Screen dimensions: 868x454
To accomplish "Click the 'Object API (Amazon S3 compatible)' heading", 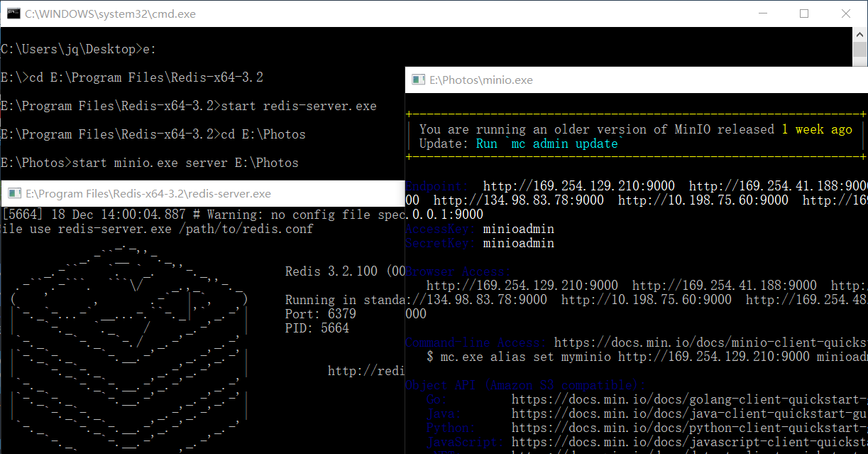I will coord(526,385).
